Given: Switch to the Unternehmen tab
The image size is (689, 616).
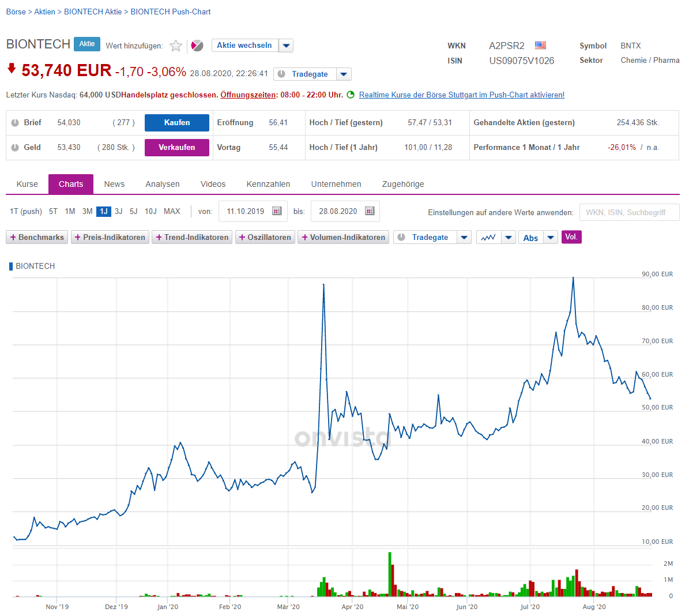Looking at the screenshot, I should [x=336, y=184].
